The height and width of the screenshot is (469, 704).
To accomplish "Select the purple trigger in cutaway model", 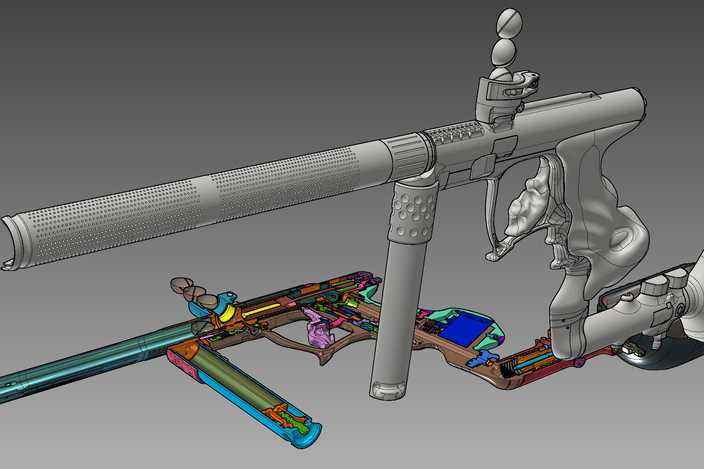I will 318,330.
